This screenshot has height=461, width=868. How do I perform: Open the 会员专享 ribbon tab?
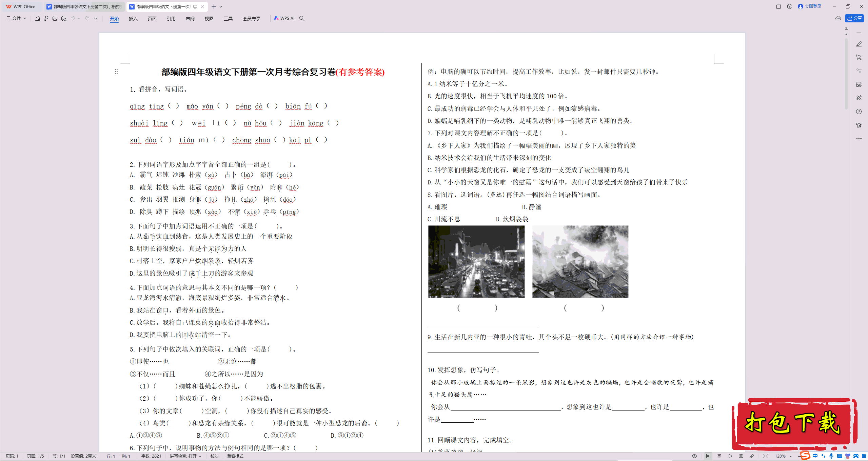pyautogui.click(x=252, y=19)
